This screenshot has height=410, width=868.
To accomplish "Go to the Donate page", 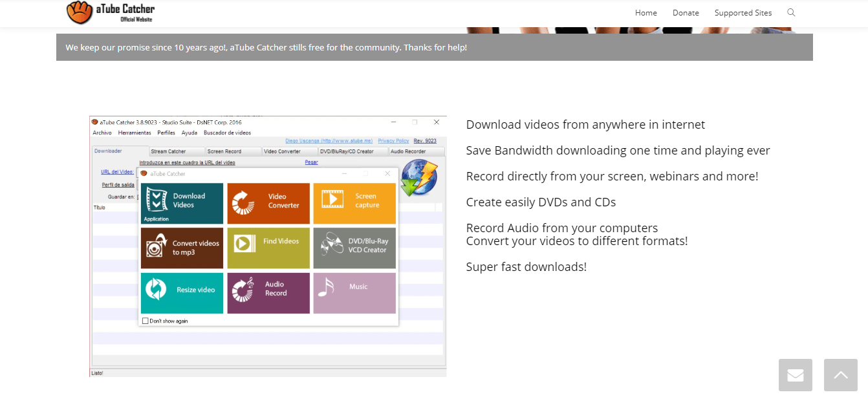I will pyautogui.click(x=686, y=13).
